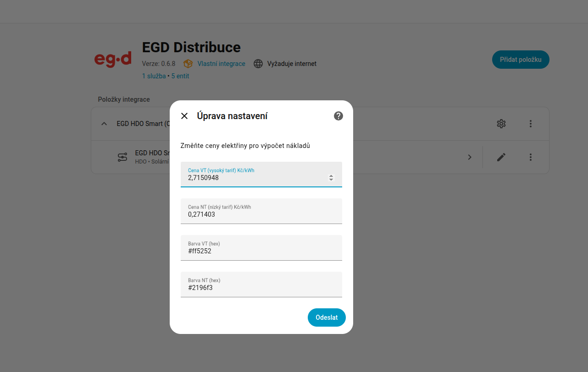Image resolution: width=588 pixels, height=372 pixels.
Task: Click the pencil edit icon on the HDO sub-entry
Action: coord(501,157)
